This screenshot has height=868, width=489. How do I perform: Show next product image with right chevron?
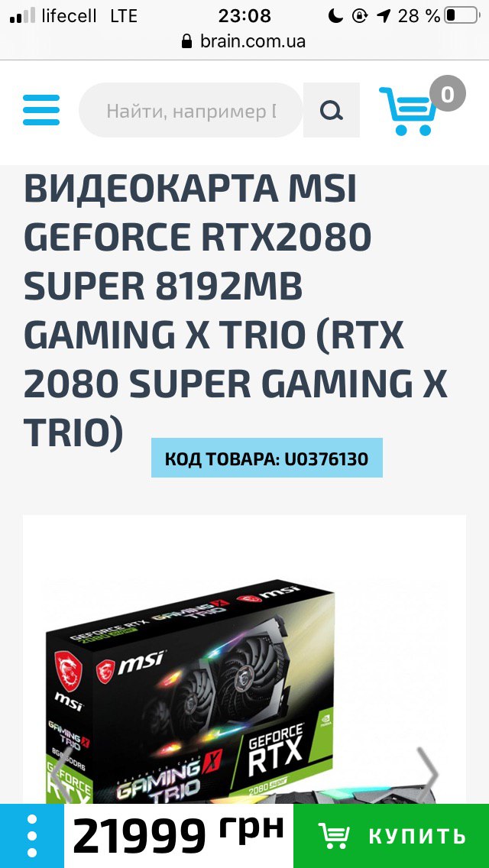pyautogui.click(x=427, y=775)
